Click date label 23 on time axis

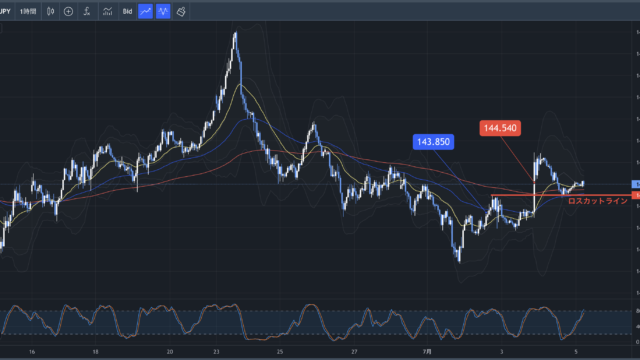click(216, 351)
